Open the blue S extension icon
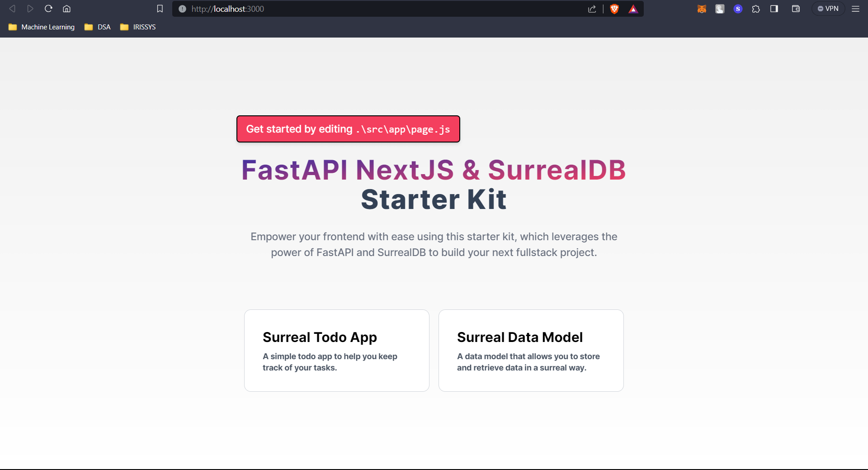 pos(738,9)
